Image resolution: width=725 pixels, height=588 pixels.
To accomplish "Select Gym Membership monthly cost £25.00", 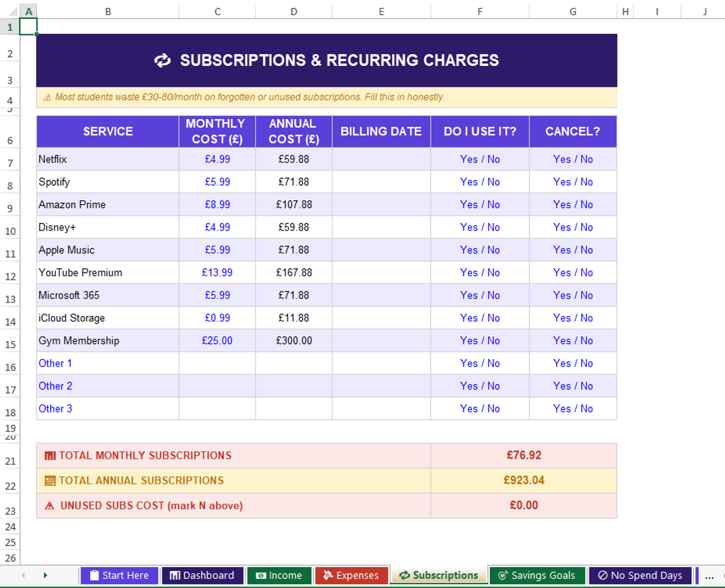I will point(217,341).
